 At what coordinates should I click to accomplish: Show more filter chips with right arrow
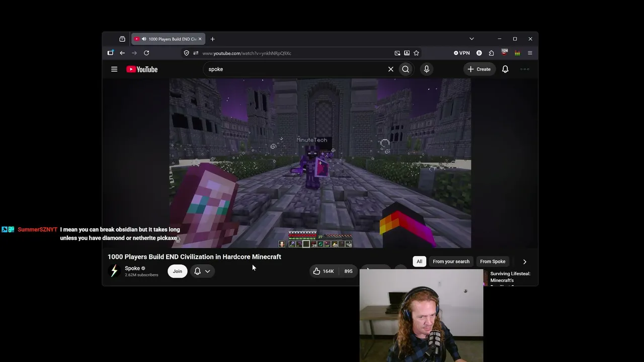click(525, 261)
